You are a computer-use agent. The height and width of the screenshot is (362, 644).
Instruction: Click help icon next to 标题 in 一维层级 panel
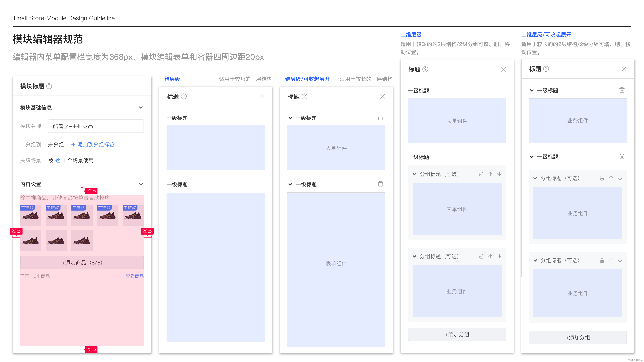184,96
